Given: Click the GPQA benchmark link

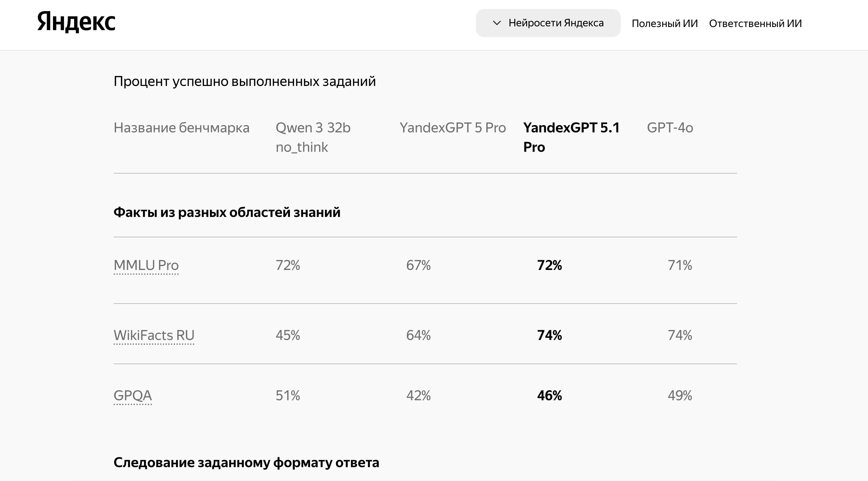Looking at the screenshot, I should 133,396.
